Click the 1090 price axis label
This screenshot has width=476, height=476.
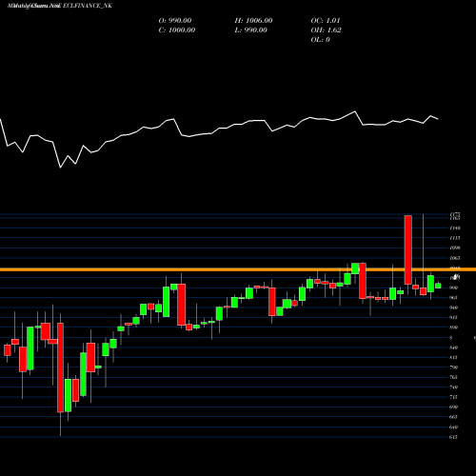click(x=455, y=248)
